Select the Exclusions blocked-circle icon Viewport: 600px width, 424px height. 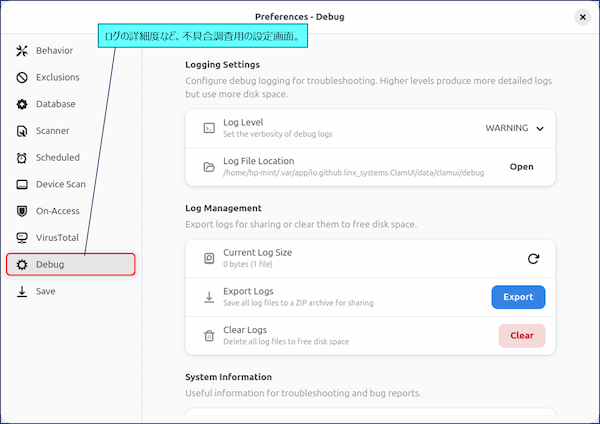22,77
